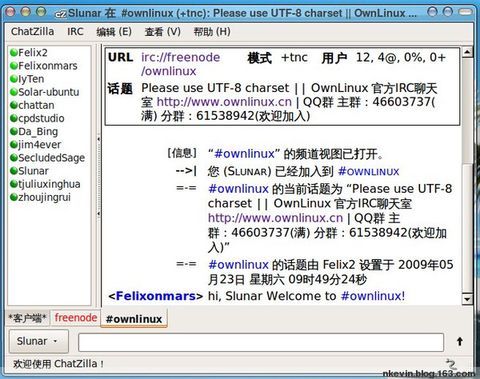Click the 欢迎使用 ChatZilla status text
The image size is (480, 379).
(x=58, y=364)
